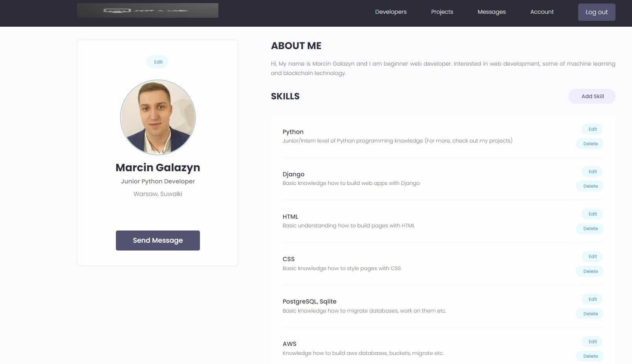Viewport: 632px width, 364px height.
Task: Click the Skills section heading
Action: (x=285, y=96)
